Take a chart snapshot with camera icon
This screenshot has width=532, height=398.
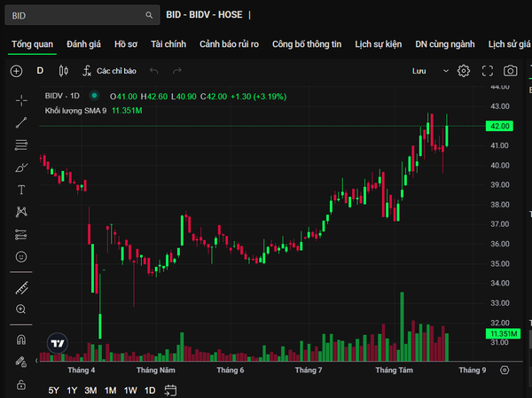511,71
